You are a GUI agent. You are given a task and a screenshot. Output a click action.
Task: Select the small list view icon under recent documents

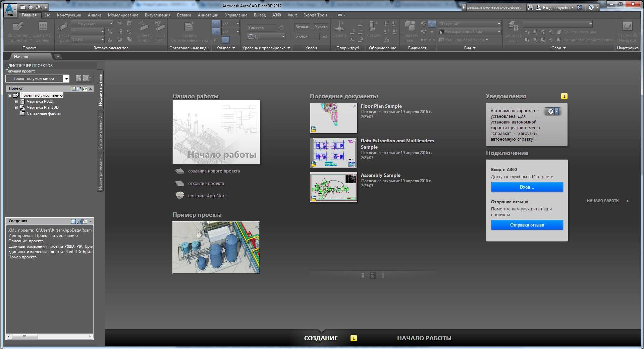(x=383, y=276)
